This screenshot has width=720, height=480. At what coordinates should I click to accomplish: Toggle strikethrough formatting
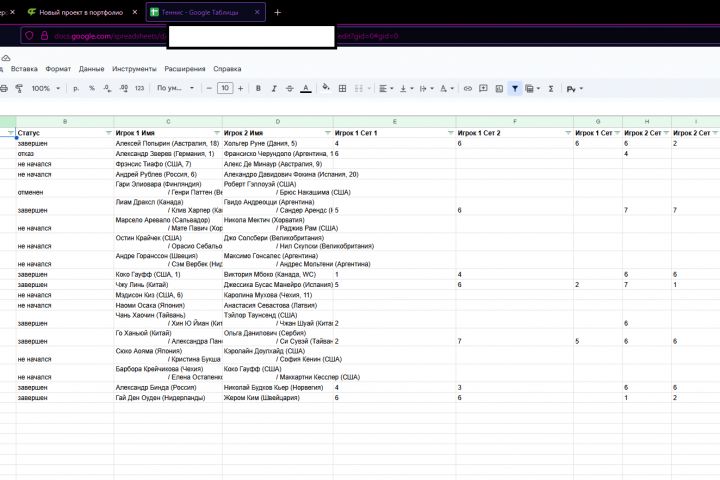coord(289,89)
